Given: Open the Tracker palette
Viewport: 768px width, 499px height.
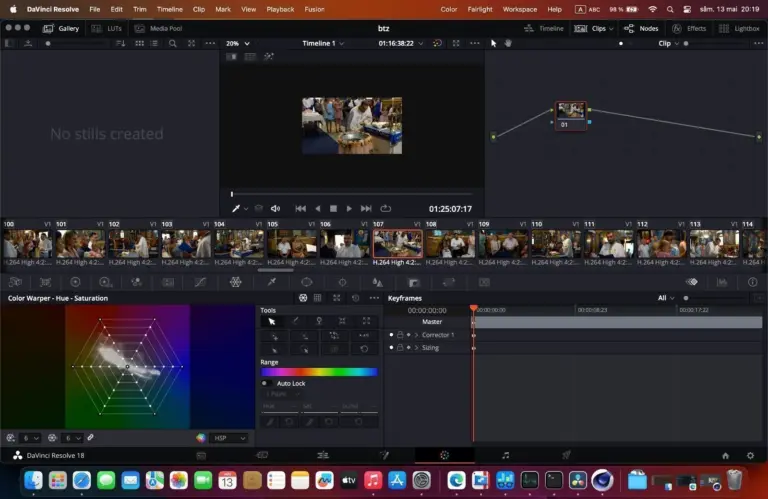Looking at the screenshot, I should click(342, 282).
